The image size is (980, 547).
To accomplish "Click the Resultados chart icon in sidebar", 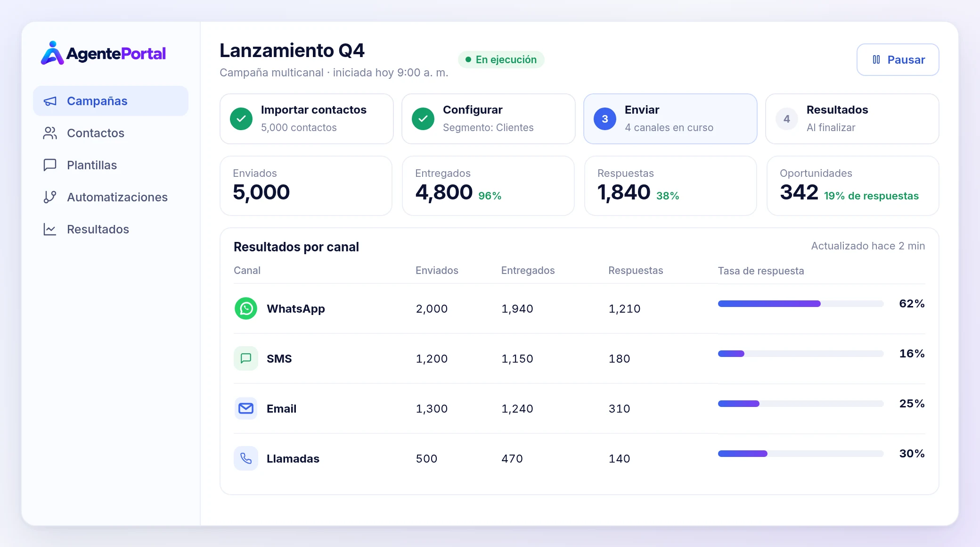I will point(50,229).
